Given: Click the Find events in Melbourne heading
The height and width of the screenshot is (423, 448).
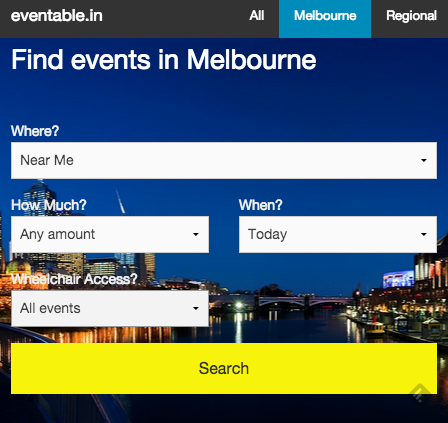Looking at the screenshot, I should point(164,60).
